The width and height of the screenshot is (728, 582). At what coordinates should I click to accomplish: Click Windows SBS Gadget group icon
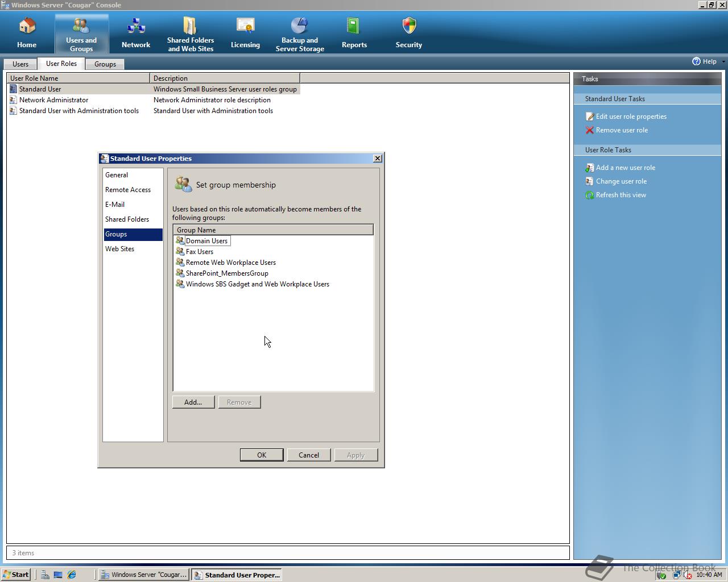pos(180,284)
